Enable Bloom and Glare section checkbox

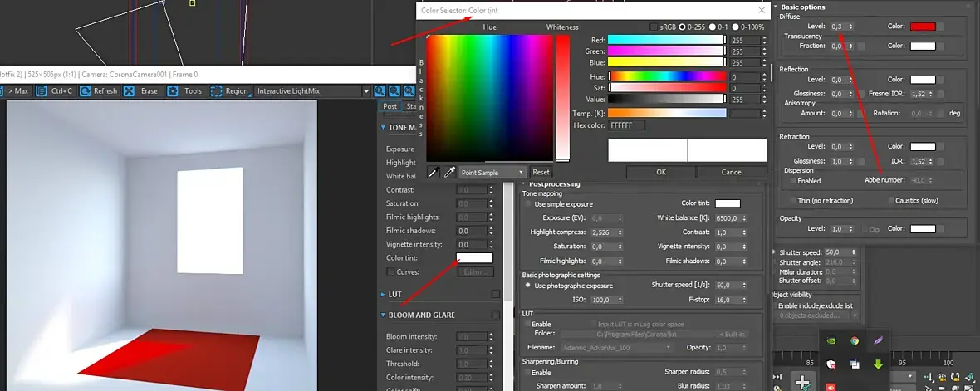coord(496,315)
